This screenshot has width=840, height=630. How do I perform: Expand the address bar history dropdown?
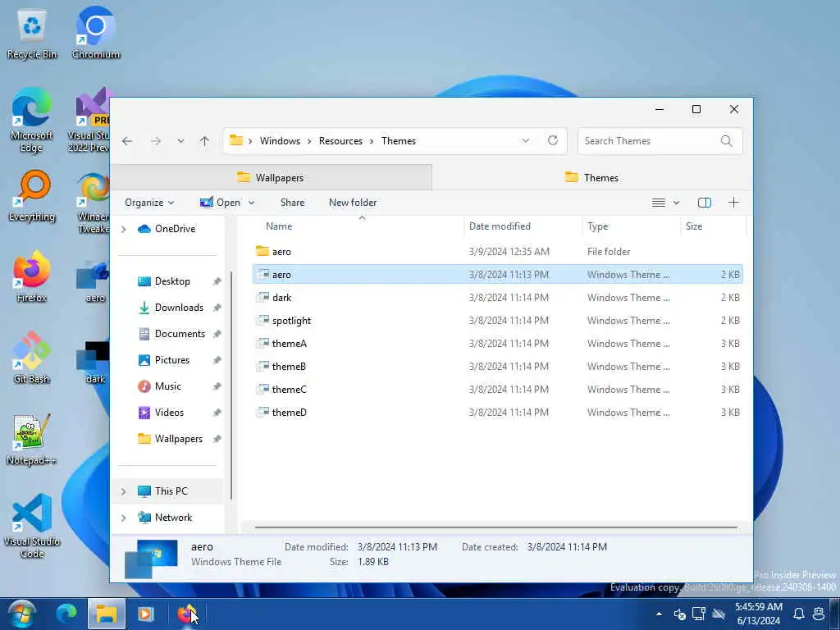(526, 140)
